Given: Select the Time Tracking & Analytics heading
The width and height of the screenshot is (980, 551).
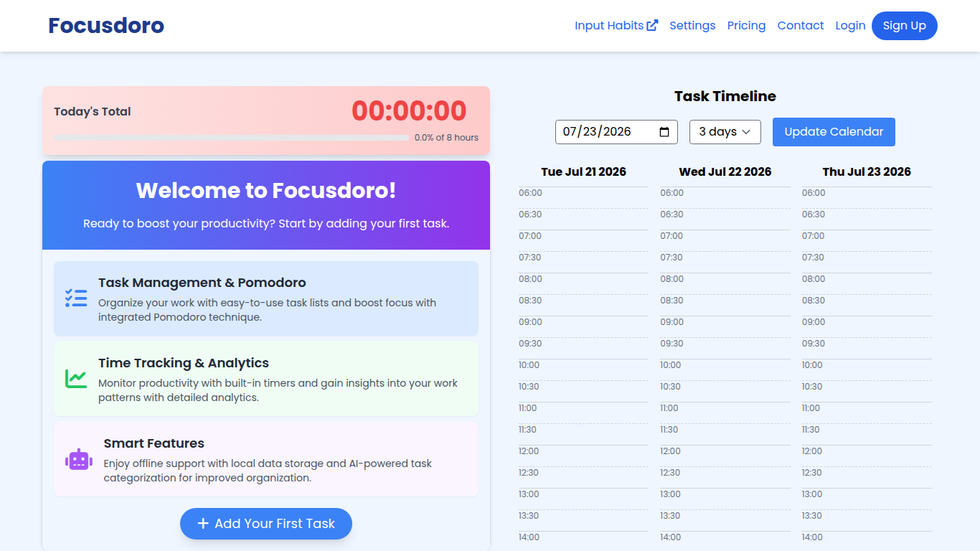Looking at the screenshot, I should 184,363.
